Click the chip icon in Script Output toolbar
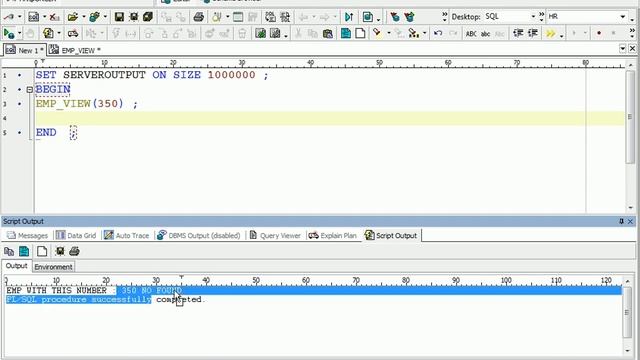This screenshot has width=640, height=360. coord(60,251)
